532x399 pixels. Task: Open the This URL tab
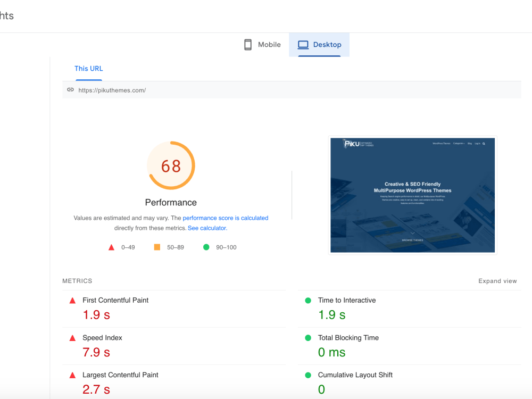point(88,69)
